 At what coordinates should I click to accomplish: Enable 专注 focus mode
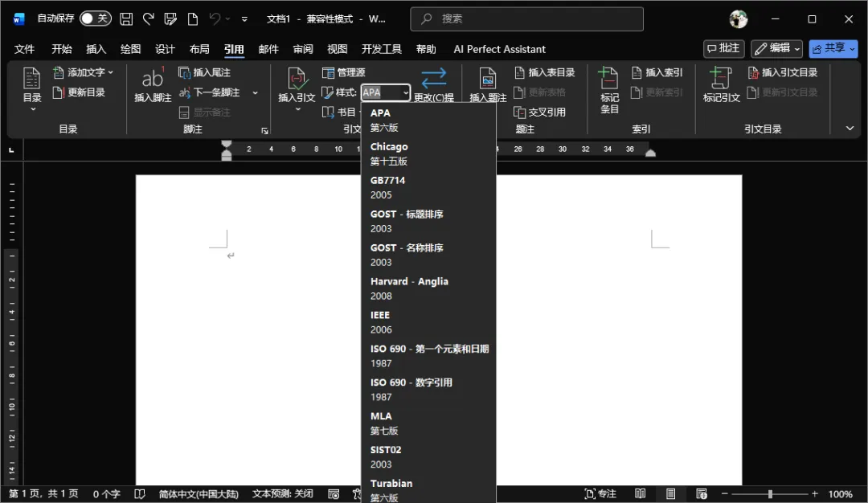coord(600,493)
